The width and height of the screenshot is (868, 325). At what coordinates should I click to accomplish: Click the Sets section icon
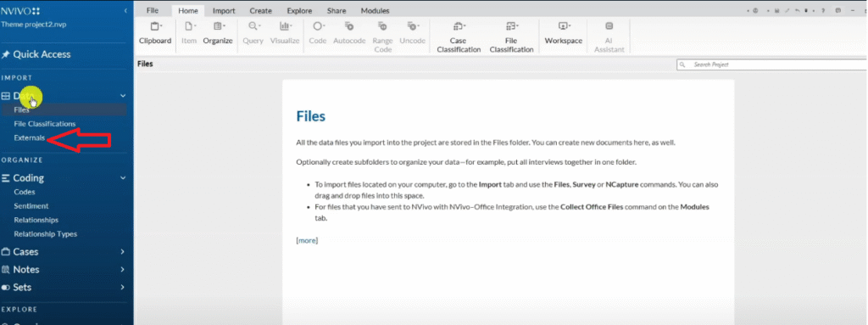(6, 288)
